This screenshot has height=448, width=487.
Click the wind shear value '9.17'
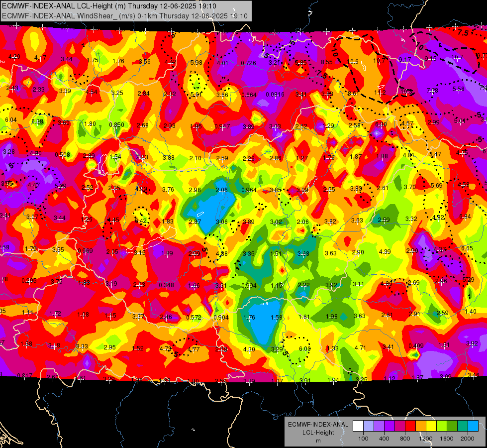coord(405,59)
